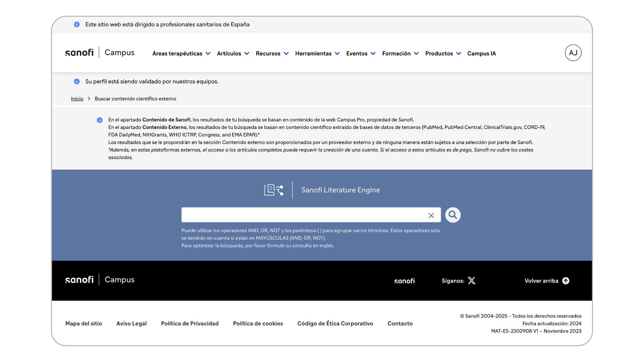This screenshot has height=362, width=644.
Task: Expand the Formación chevron
Action: (416, 53)
